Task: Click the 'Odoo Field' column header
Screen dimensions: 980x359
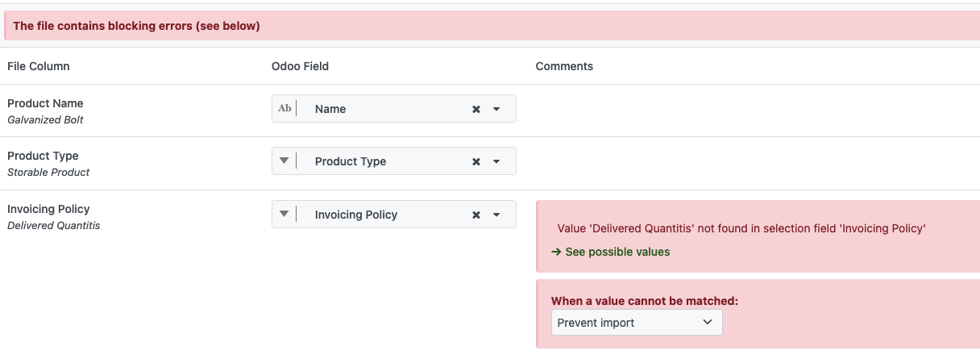Action: 300,66
